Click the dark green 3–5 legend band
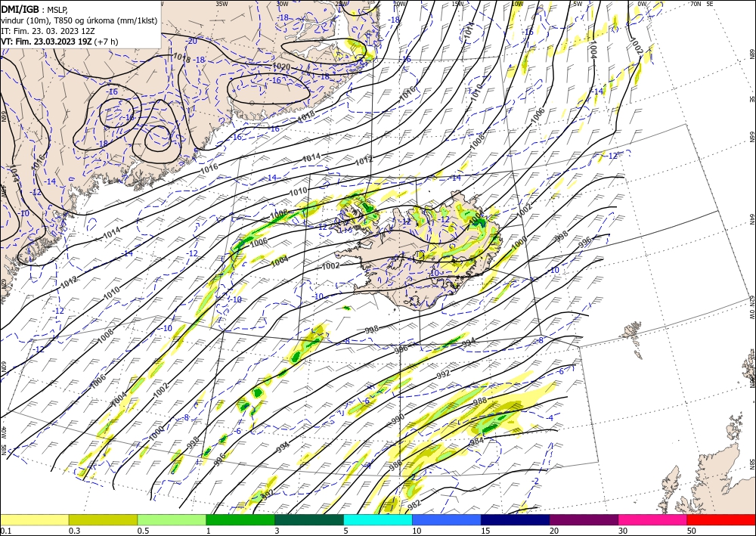The height and width of the screenshot is (536, 756). (309, 519)
